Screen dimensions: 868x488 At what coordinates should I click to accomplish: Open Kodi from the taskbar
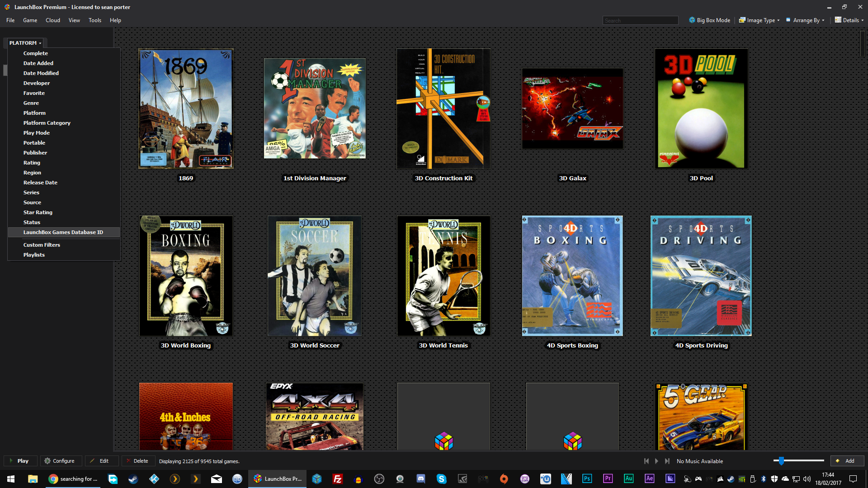[154, 479]
